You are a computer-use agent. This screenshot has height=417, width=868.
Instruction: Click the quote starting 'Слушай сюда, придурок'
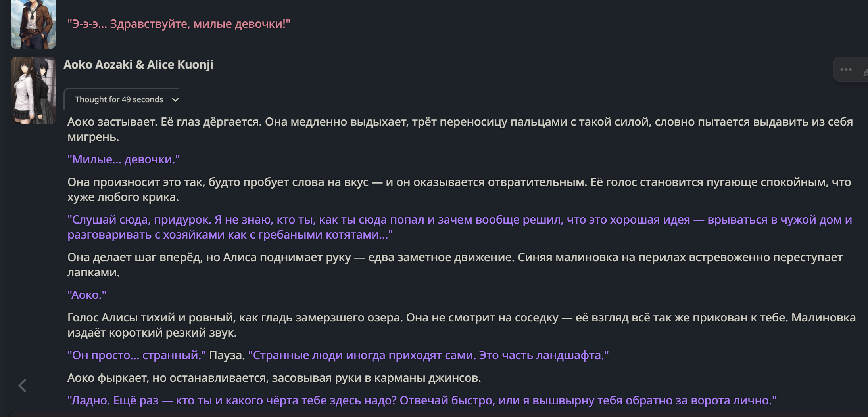[460, 227]
